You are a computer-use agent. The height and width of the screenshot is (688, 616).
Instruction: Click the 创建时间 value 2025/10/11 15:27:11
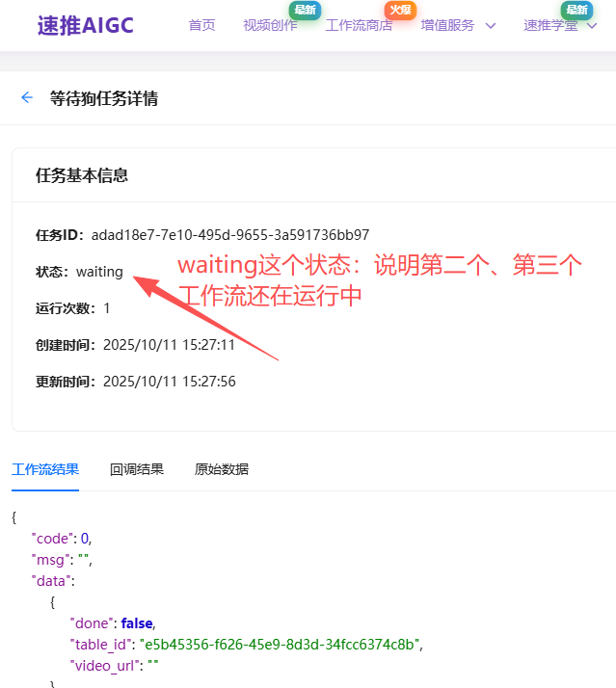point(169,345)
